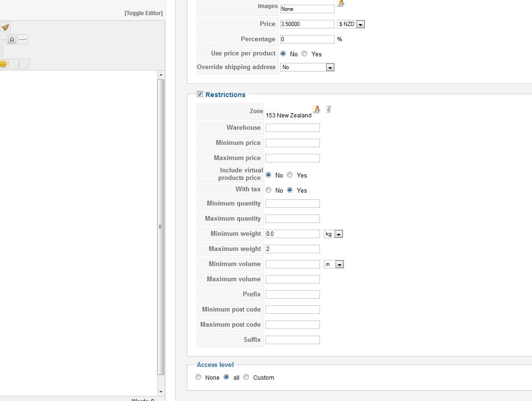Click the edit pencil icon beside Images

click(x=341, y=3)
